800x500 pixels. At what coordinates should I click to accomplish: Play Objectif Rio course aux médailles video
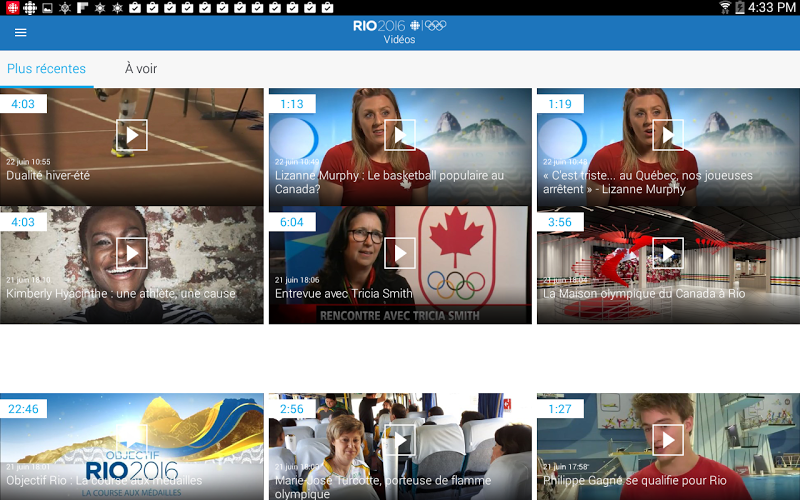pos(132,440)
